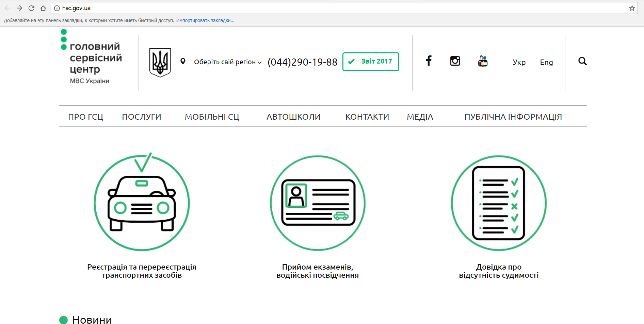Viewport: 644px width, 324px height.
Task: Switch language to Eng
Action: tap(546, 62)
